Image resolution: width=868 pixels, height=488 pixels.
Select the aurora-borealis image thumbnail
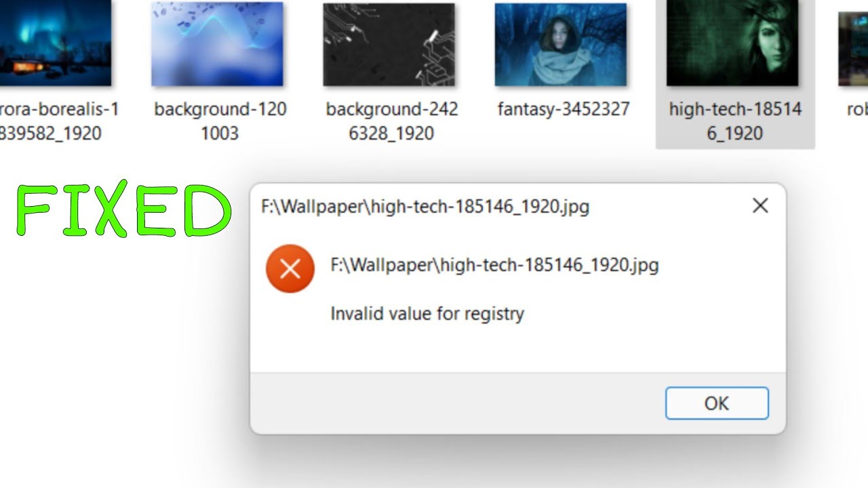pyautogui.click(x=56, y=43)
